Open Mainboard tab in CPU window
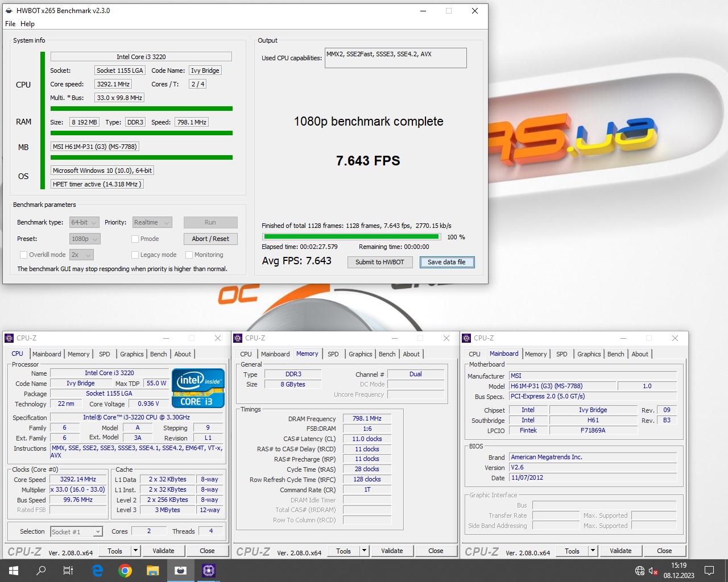This screenshot has height=582, width=728. [x=47, y=354]
